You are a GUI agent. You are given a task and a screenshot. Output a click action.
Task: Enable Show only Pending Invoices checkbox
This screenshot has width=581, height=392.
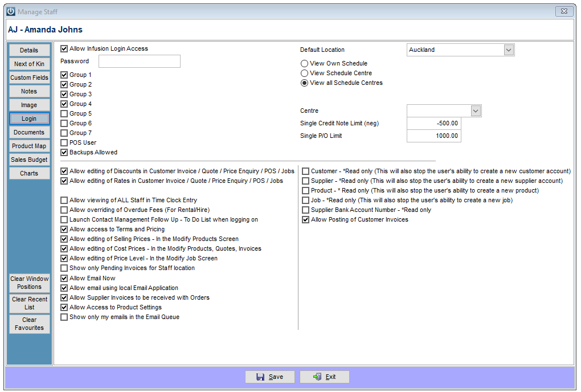click(64, 268)
